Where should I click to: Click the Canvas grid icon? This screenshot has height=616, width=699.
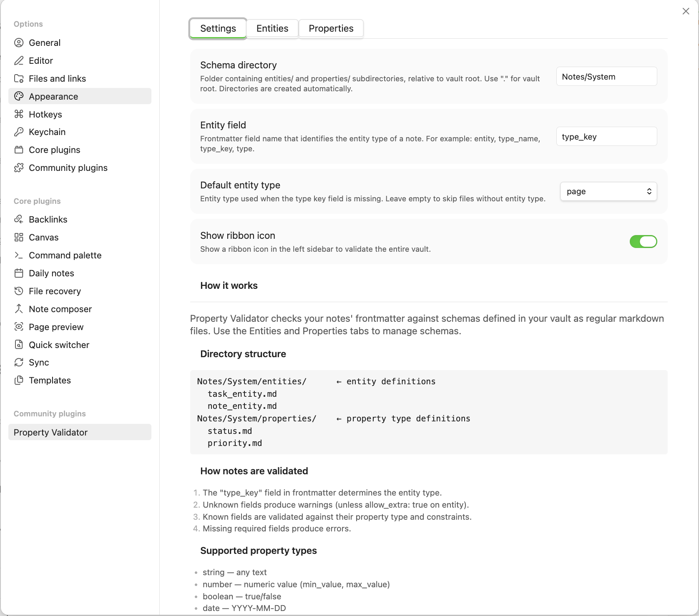(19, 237)
